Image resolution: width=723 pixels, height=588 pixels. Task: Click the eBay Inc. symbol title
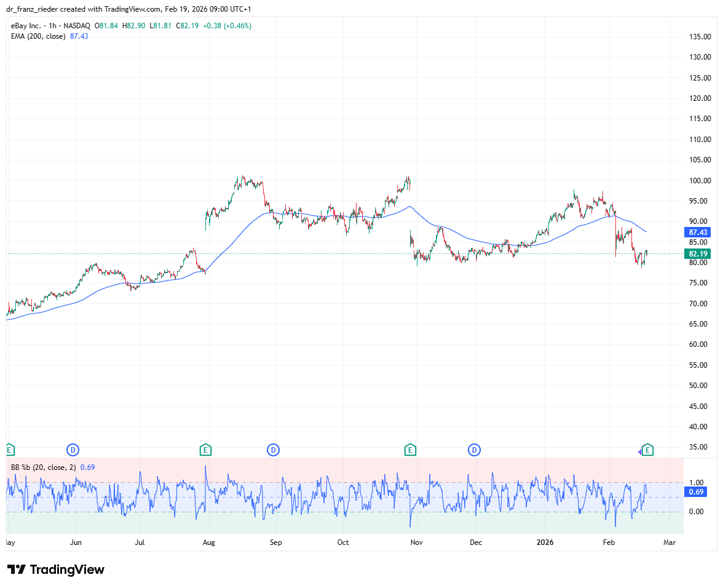click(26, 26)
